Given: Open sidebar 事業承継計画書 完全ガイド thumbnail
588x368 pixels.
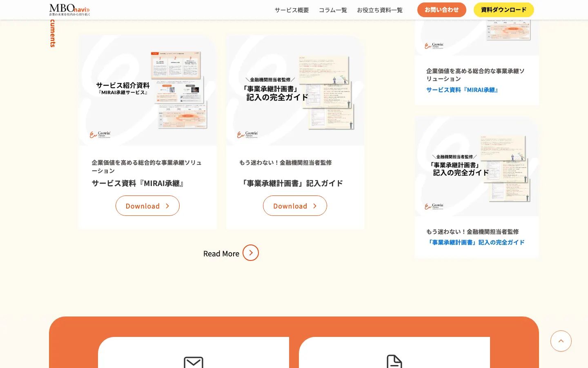Looking at the screenshot, I should [x=477, y=166].
